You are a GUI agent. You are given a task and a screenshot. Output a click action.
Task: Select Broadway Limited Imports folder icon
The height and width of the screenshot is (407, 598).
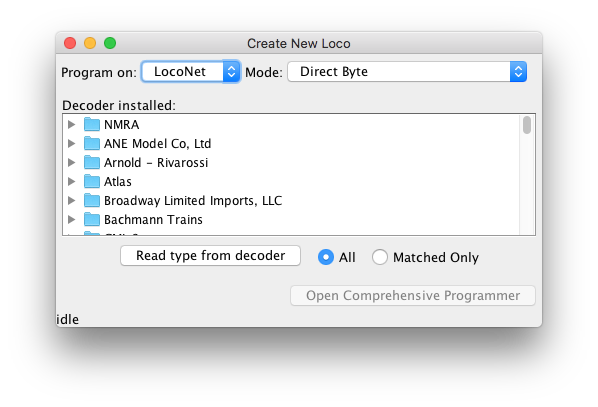[x=92, y=201]
